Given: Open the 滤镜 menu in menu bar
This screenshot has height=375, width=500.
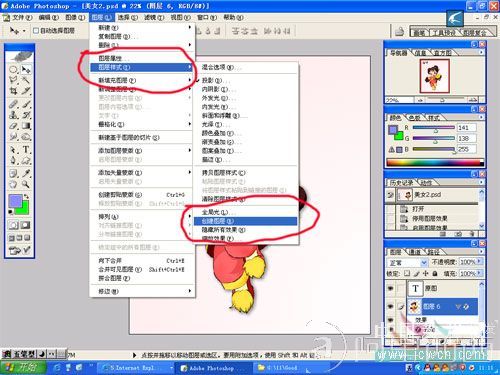Looking at the screenshot, I should (x=154, y=17).
